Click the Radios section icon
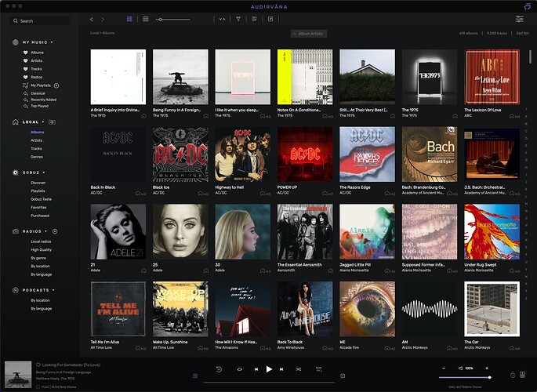537x392 pixels. 16,231
